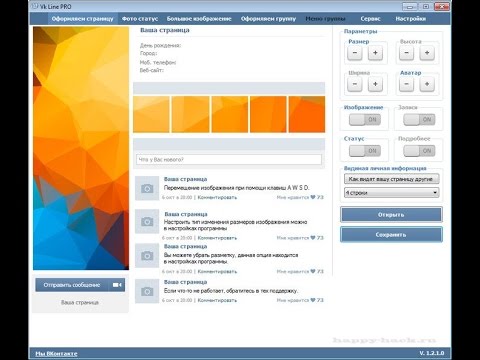Click heart icon on 'Вы можете убрать разметку' post
This screenshot has width=480, height=360.
click(x=313, y=271)
